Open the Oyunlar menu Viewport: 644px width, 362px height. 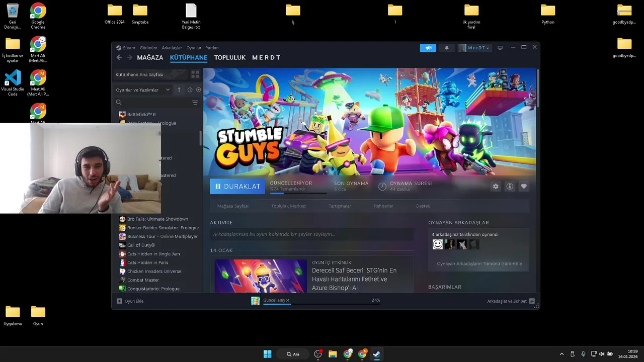coord(194,48)
